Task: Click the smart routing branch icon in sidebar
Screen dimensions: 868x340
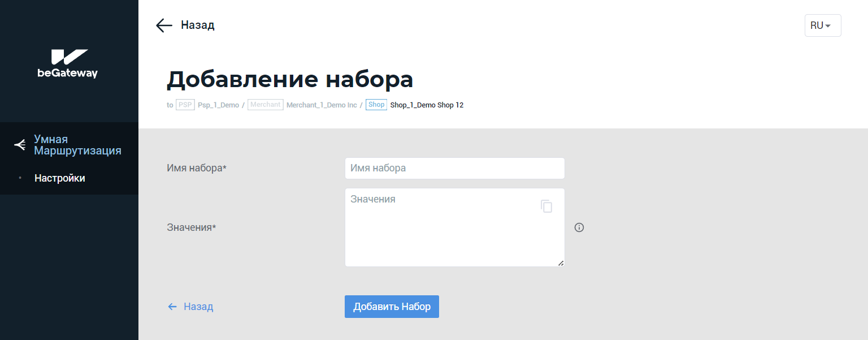Action: (x=20, y=145)
